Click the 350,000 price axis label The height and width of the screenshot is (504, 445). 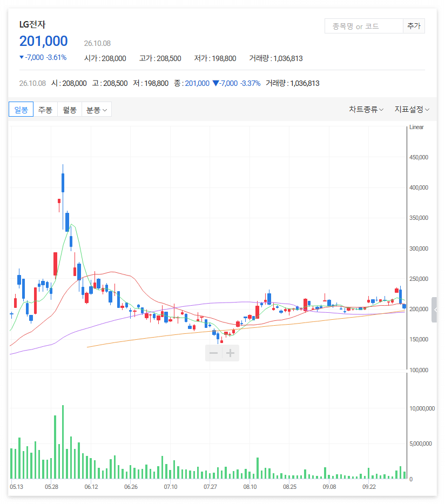coord(419,218)
